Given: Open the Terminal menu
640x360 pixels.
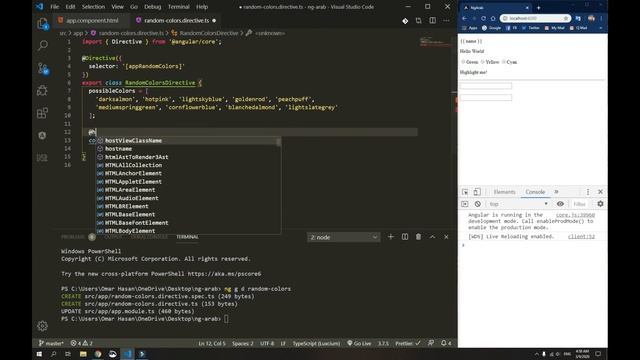Looking at the screenshot, I should (x=178, y=7).
